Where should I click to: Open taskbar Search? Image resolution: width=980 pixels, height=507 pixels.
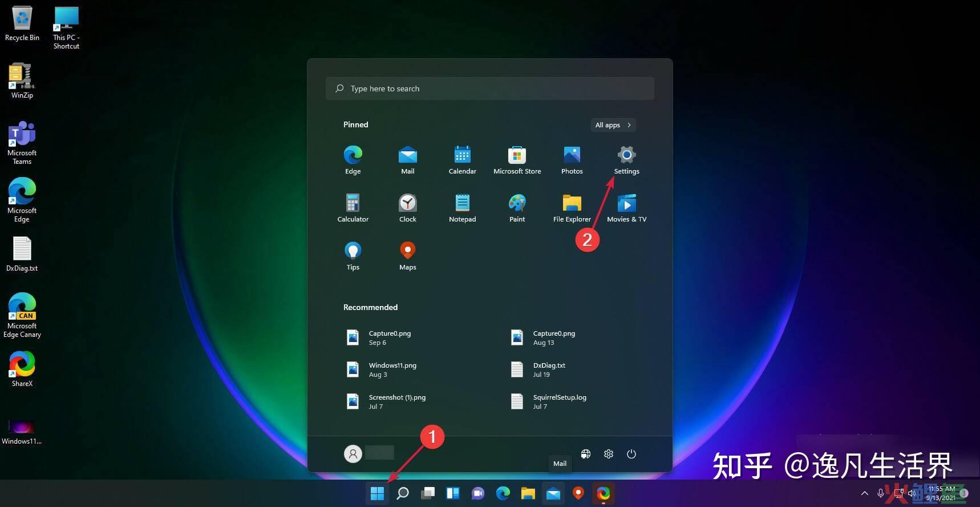click(403, 493)
